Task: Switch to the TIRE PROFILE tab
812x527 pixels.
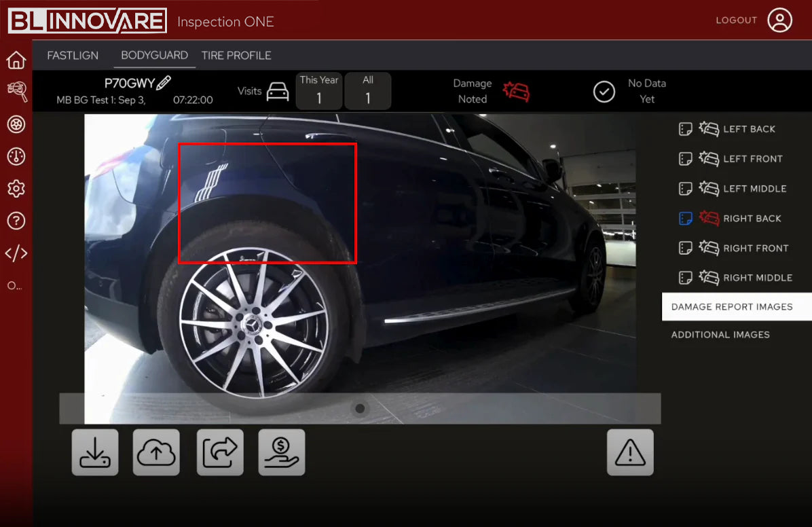Action: click(x=236, y=56)
